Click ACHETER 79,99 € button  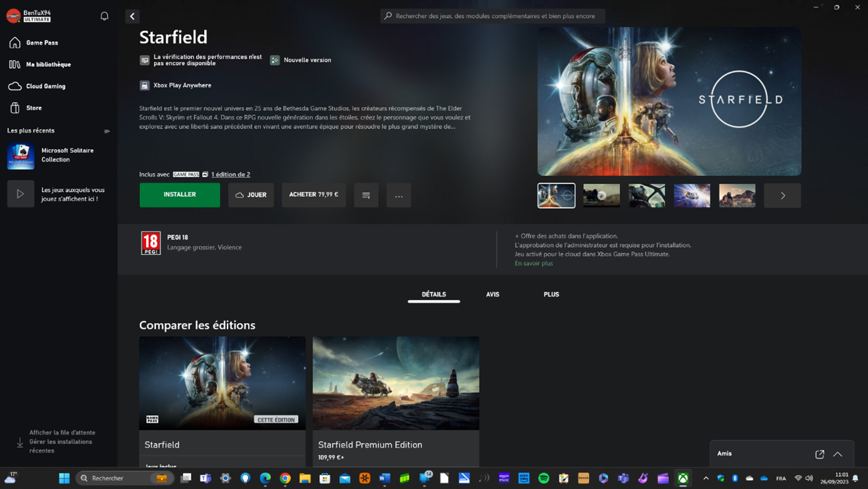[x=313, y=195]
